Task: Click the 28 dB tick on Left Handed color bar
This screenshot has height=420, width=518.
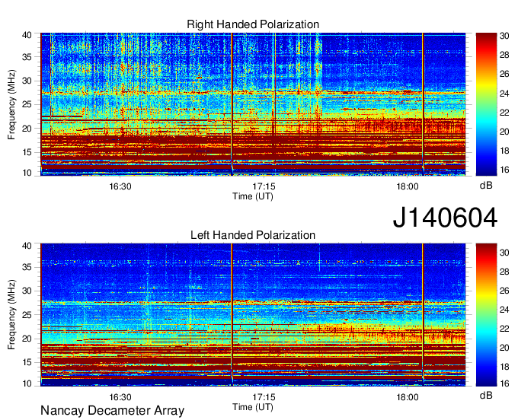Action: [504, 272]
